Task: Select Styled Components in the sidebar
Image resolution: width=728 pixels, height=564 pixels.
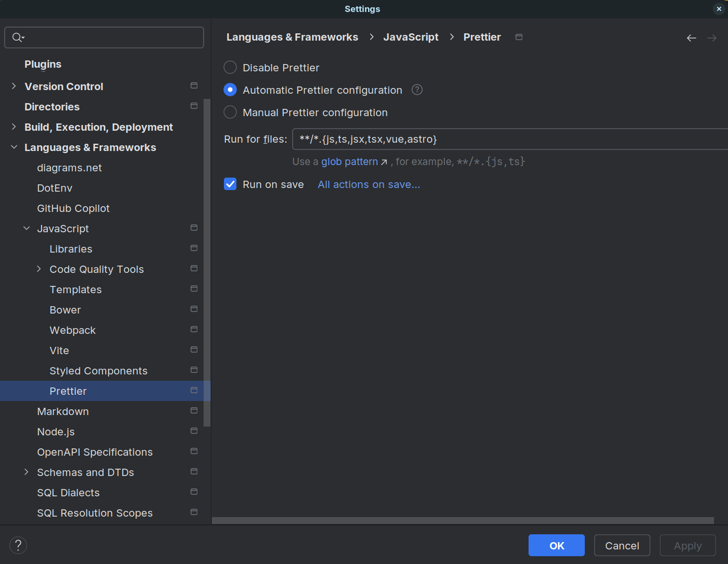Action: coord(98,370)
